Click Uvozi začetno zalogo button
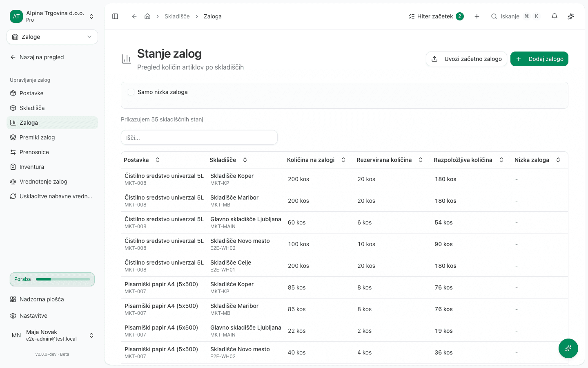 point(466,59)
